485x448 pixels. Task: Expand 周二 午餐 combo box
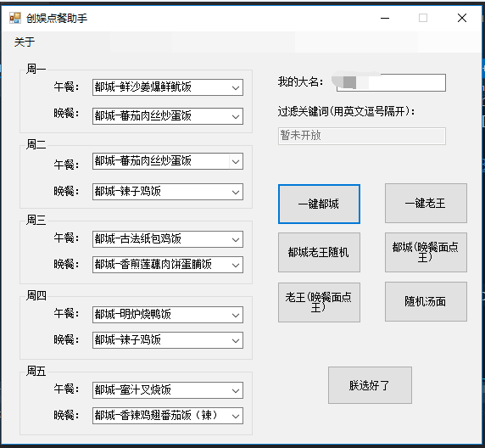click(x=168, y=161)
